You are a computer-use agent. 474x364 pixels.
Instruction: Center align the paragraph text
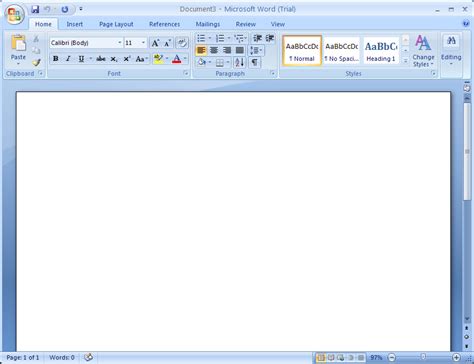point(214,50)
